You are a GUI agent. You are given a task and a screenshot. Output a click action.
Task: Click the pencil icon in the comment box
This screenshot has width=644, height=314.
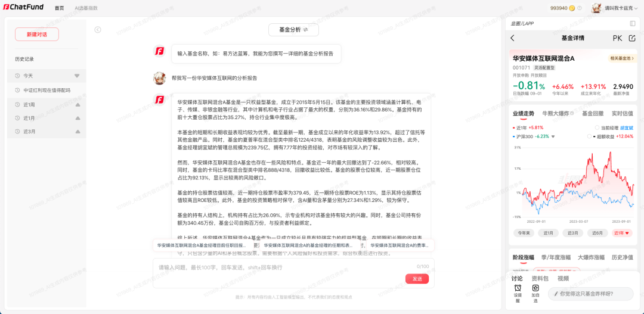[x=556, y=294]
